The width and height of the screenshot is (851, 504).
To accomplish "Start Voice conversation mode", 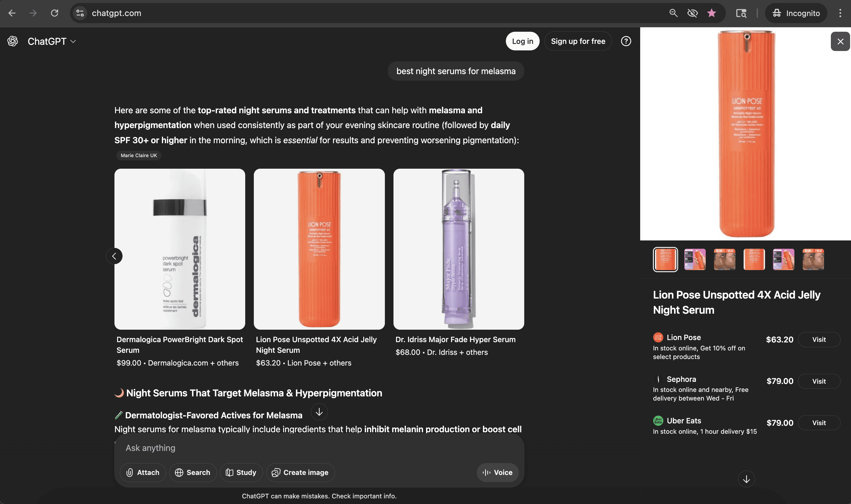I will (x=497, y=472).
